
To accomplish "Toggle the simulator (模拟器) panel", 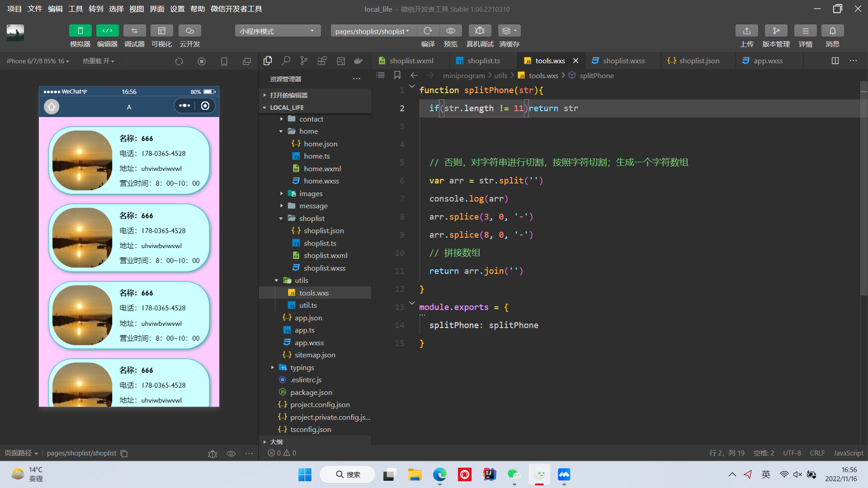I will pos(80,31).
